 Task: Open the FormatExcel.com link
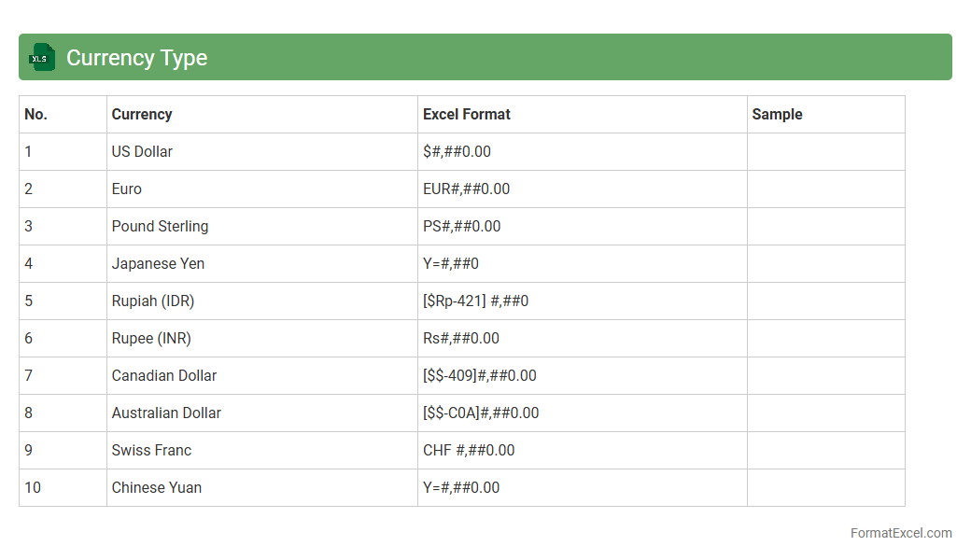(900, 533)
